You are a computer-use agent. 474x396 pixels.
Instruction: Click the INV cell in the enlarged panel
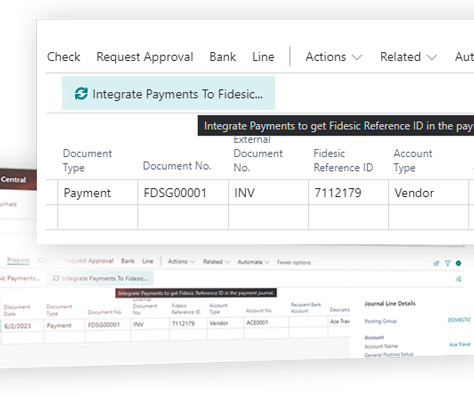click(x=268, y=193)
